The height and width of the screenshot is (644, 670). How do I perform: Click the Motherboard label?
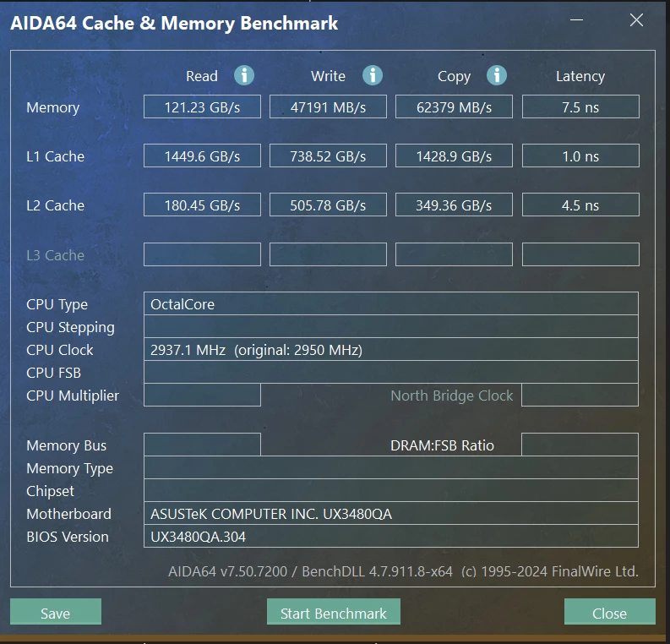click(x=68, y=514)
